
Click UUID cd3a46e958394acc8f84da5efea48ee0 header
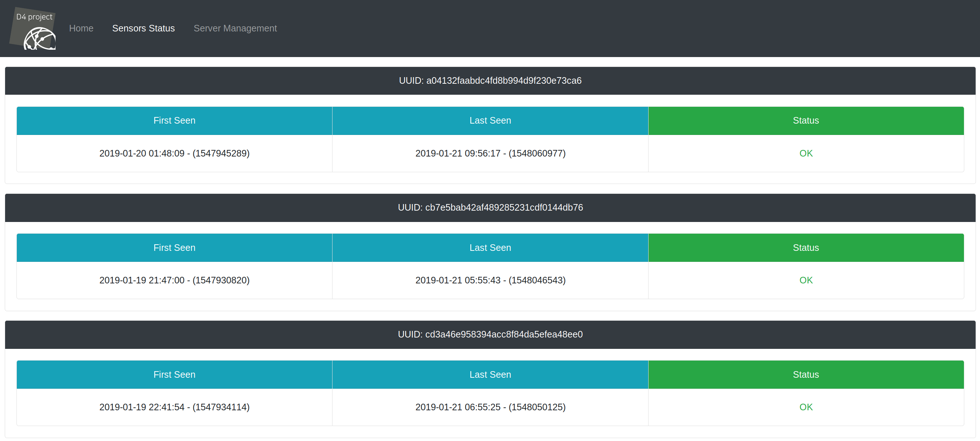pos(490,334)
